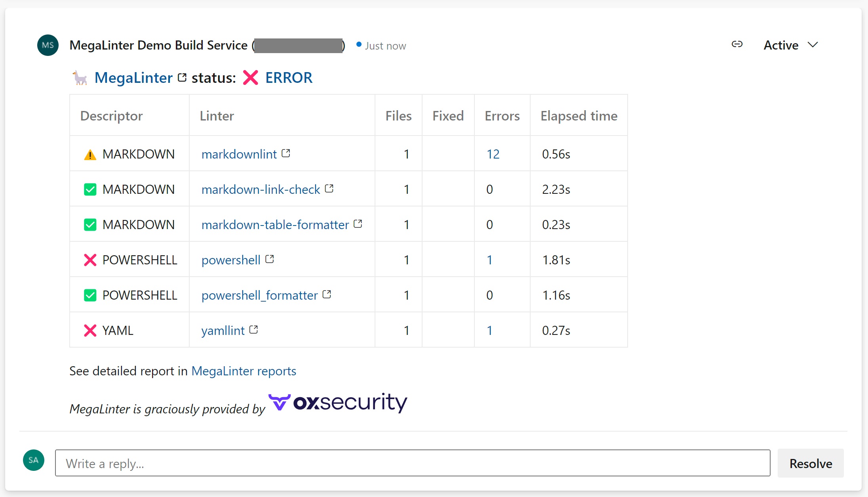The width and height of the screenshot is (868, 497).
Task: Open the Active status dropdown
Action: point(791,45)
